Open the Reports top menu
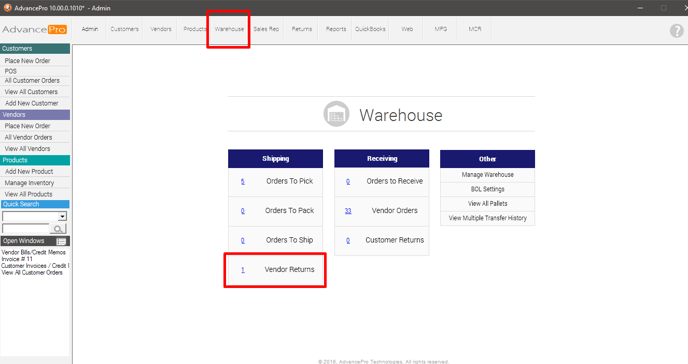The width and height of the screenshot is (688, 364). point(336,29)
